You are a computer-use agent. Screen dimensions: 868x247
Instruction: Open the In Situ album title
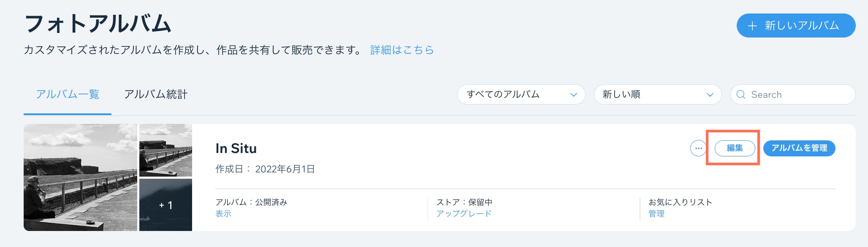pyautogui.click(x=236, y=148)
